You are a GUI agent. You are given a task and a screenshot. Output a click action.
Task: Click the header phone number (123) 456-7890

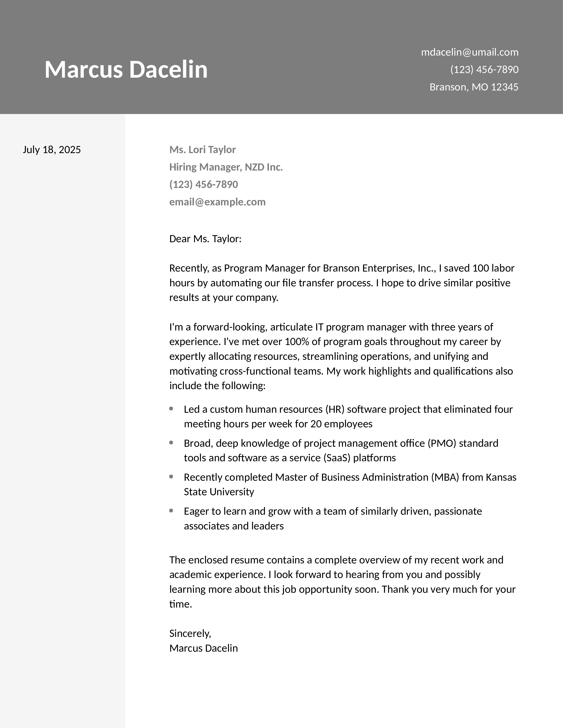pos(484,69)
